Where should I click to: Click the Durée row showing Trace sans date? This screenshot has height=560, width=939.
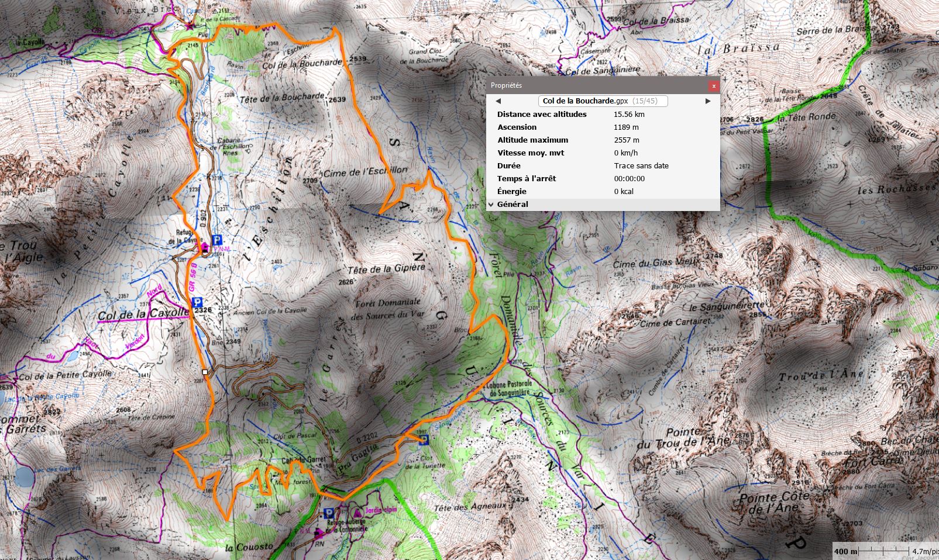click(603, 166)
